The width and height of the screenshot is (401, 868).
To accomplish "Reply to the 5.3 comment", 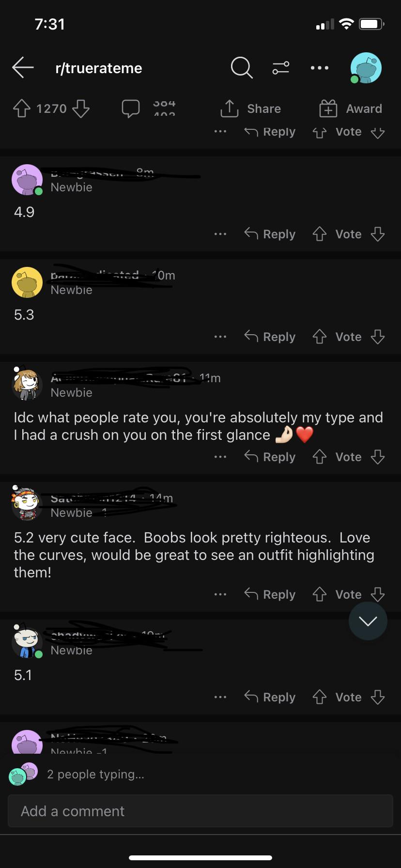I will click(x=270, y=337).
